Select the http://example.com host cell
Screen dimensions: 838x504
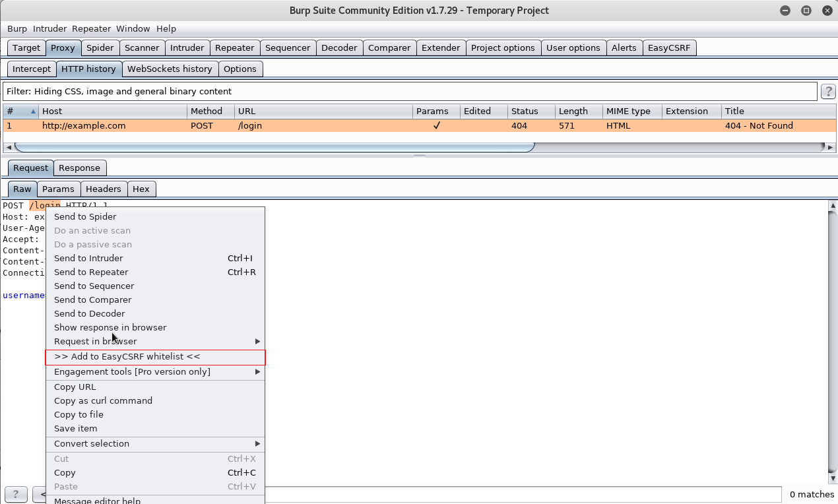(113, 125)
